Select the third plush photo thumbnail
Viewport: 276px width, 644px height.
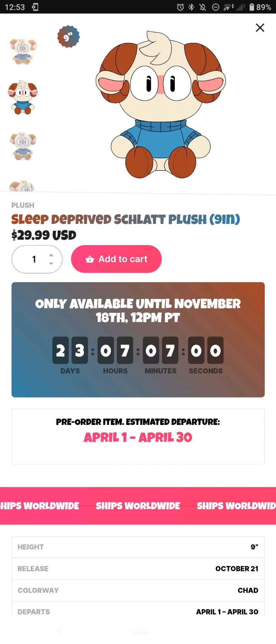(x=23, y=146)
